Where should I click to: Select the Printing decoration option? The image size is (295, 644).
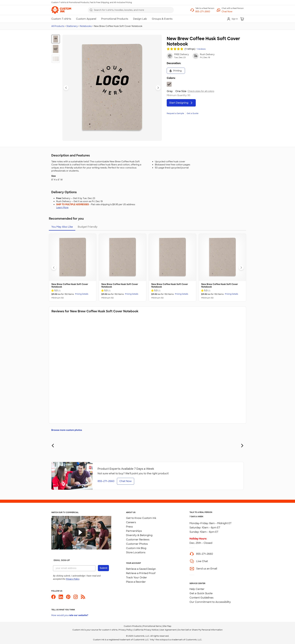click(x=176, y=71)
